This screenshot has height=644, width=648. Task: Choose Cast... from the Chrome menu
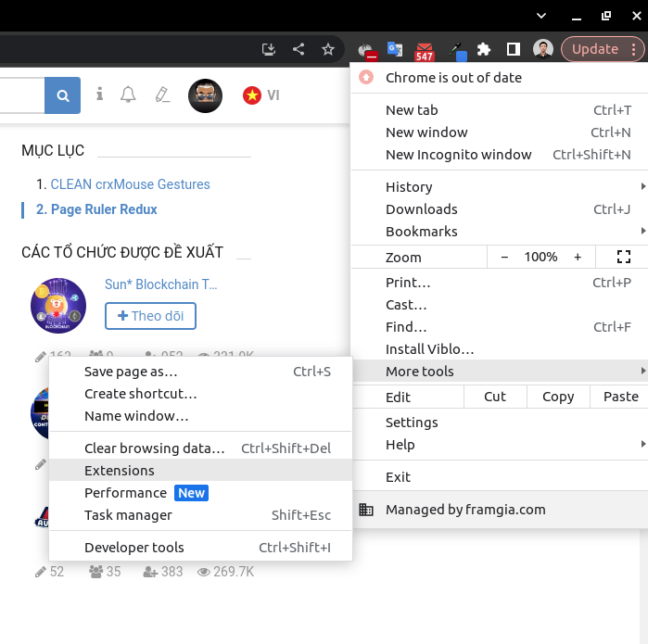(x=500, y=305)
